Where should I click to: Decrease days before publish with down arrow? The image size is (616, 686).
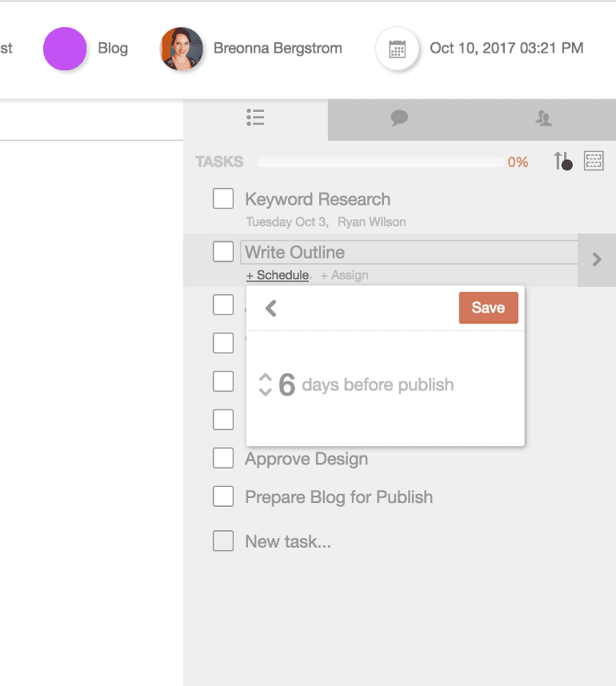point(266,392)
